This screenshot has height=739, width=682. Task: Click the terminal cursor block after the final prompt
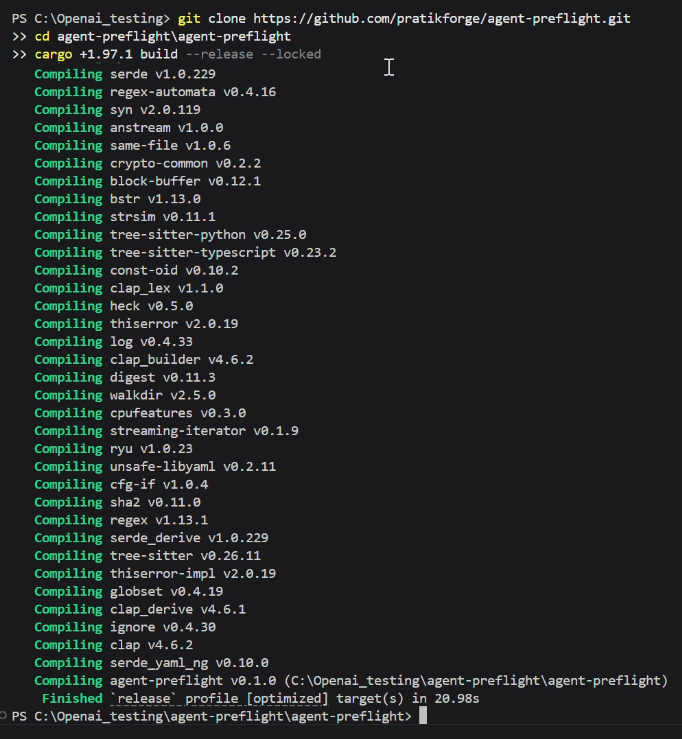[423, 715]
